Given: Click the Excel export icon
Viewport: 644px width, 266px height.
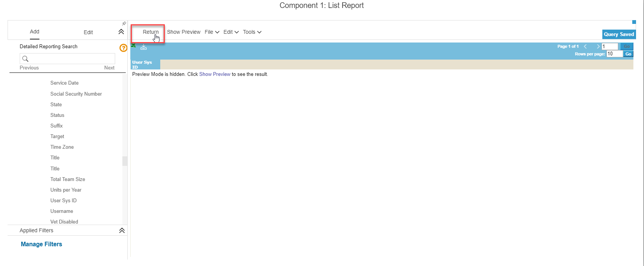Looking at the screenshot, I should tap(133, 46).
